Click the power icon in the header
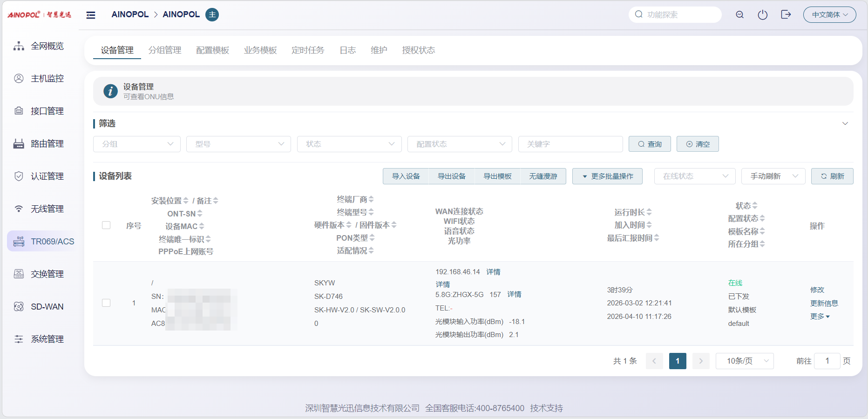 (762, 15)
